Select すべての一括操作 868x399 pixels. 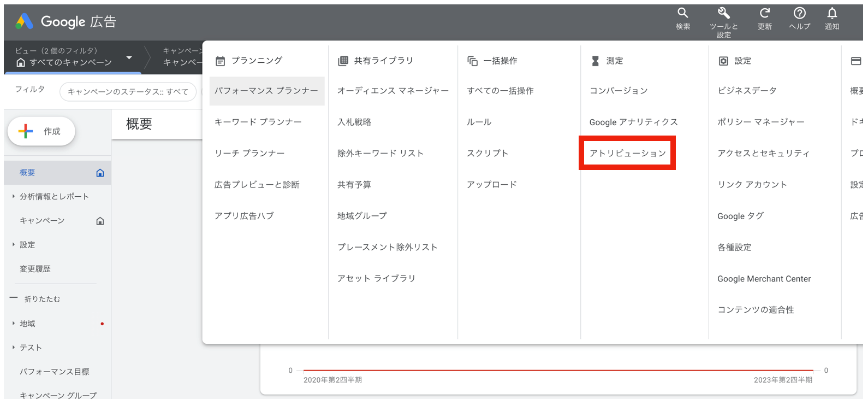[x=500, y=91]
